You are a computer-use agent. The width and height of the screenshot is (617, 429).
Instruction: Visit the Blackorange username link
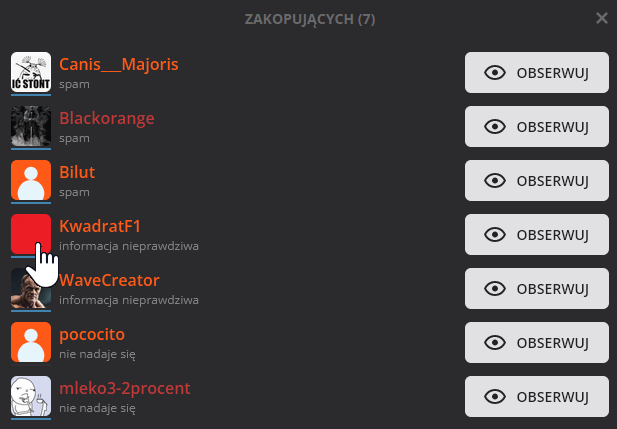click(x=107, y=118)
